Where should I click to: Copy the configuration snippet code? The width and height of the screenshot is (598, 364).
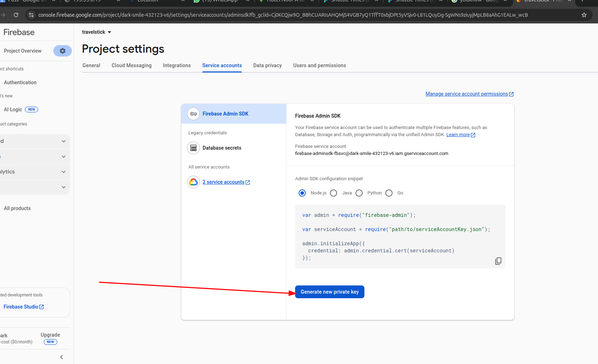pos(498,261)
